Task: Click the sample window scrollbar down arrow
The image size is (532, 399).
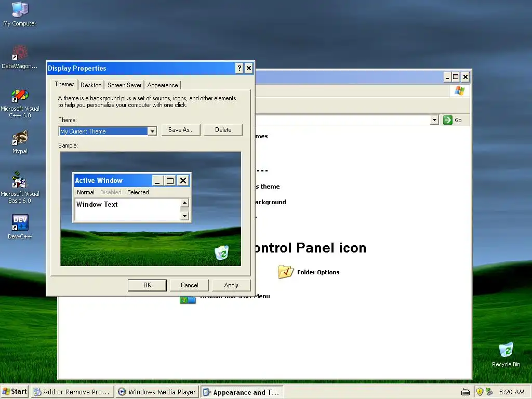Action: tap(184, 216)
